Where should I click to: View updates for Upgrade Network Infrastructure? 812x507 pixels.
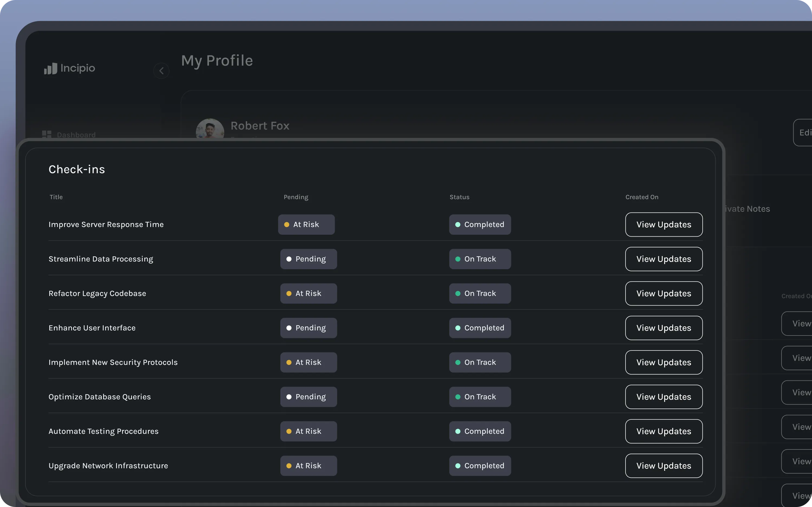pyautogui.click(x=663, y=466)
